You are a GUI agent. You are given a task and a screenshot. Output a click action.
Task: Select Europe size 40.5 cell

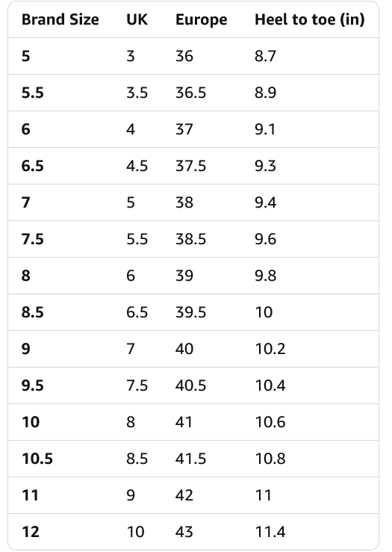(x=190, y=386)
